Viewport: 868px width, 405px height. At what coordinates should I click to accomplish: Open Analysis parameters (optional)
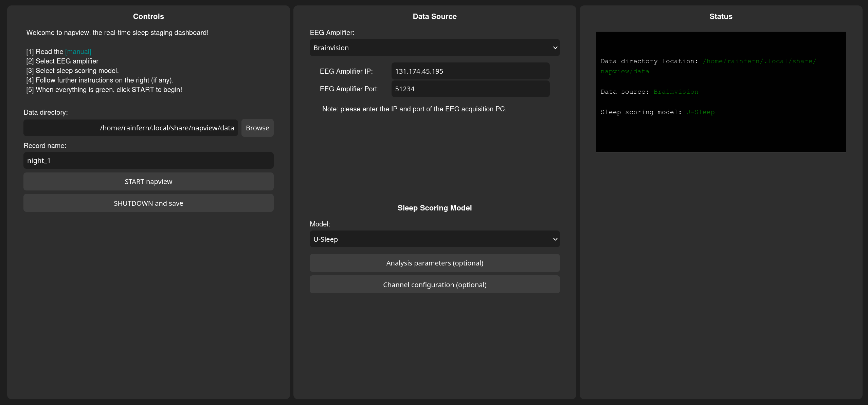click(434, 263)
